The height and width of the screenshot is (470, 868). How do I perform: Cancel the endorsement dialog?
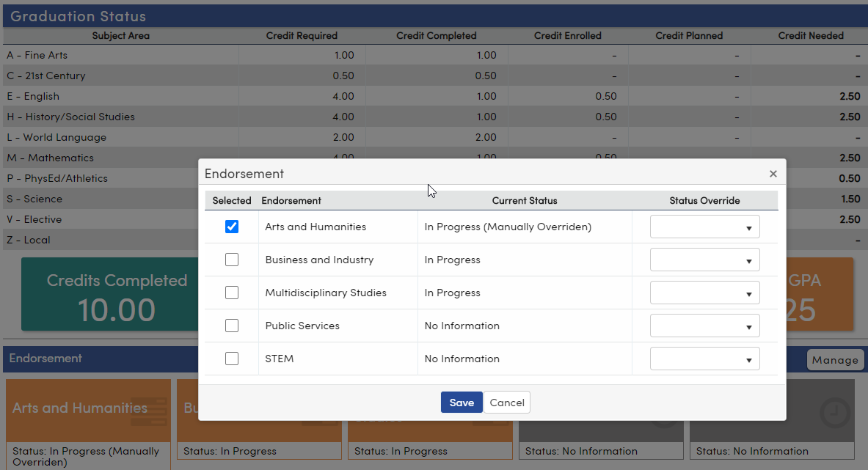pyautogui.click(x=506, y=402)
